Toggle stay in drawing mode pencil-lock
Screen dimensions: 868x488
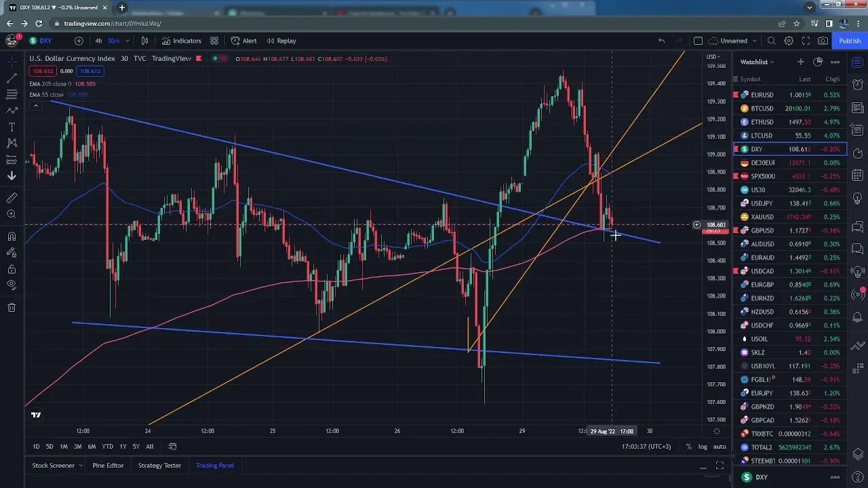12,253
